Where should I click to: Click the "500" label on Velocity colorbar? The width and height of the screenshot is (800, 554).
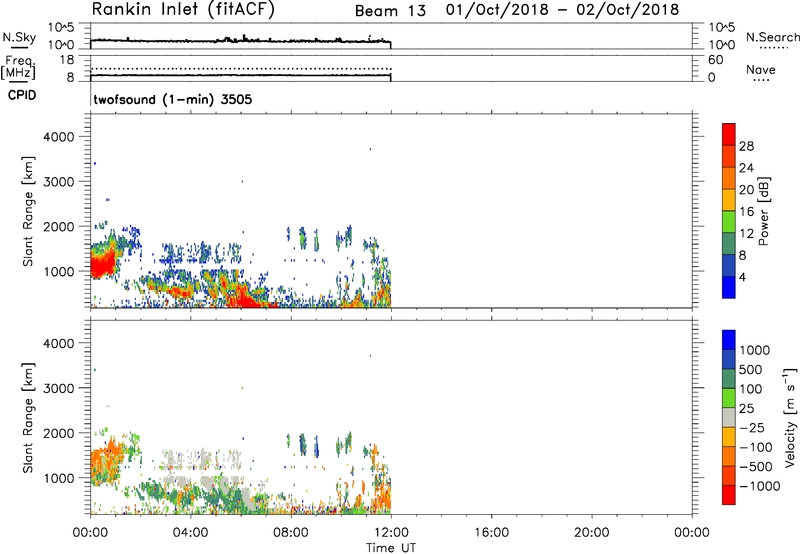751,369
